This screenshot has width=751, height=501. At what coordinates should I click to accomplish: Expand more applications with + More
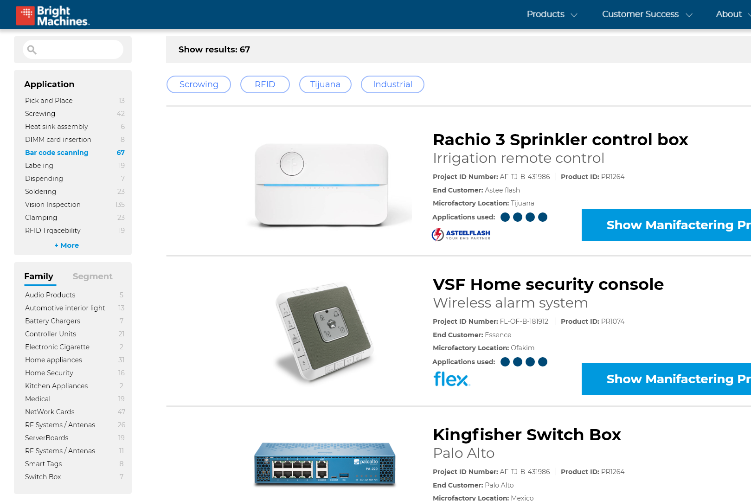tap(67, 245)
